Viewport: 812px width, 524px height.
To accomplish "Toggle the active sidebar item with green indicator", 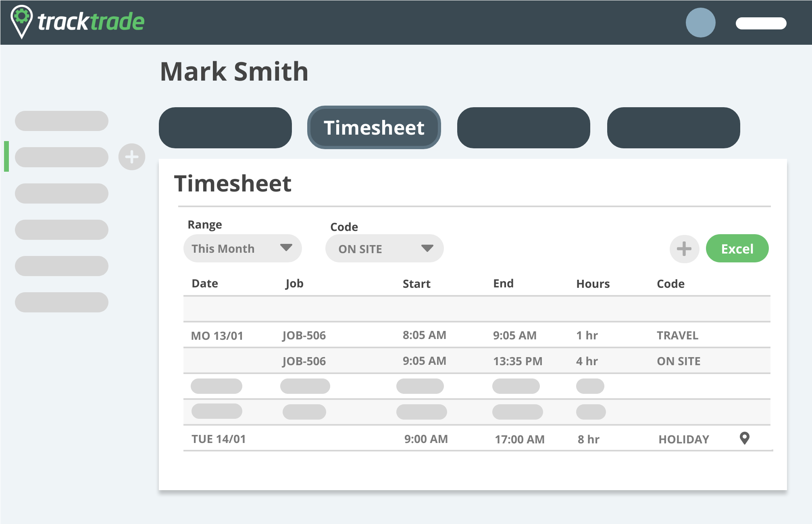I will [x=61, y=157].
